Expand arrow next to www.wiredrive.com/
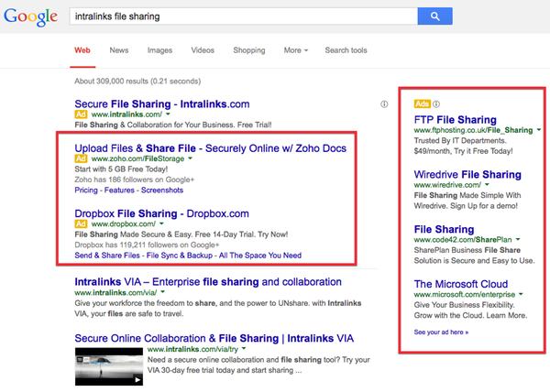 (487, 185)
